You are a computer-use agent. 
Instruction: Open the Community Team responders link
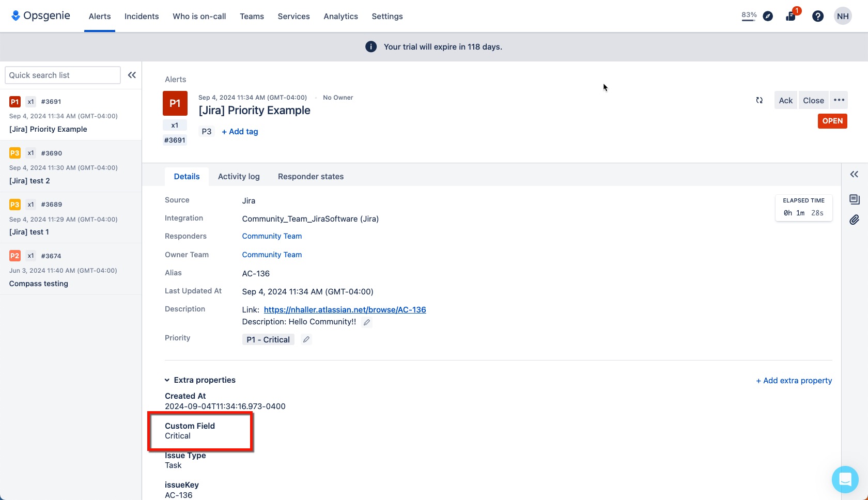272,236
